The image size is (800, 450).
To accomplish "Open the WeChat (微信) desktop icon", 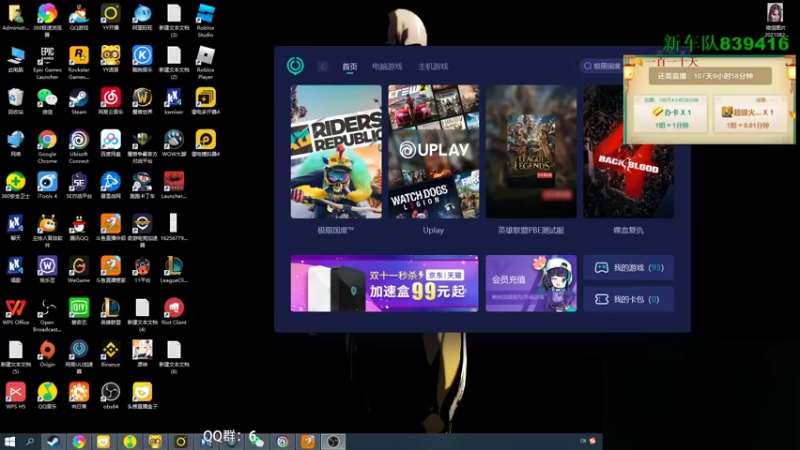I will (47, 101).
